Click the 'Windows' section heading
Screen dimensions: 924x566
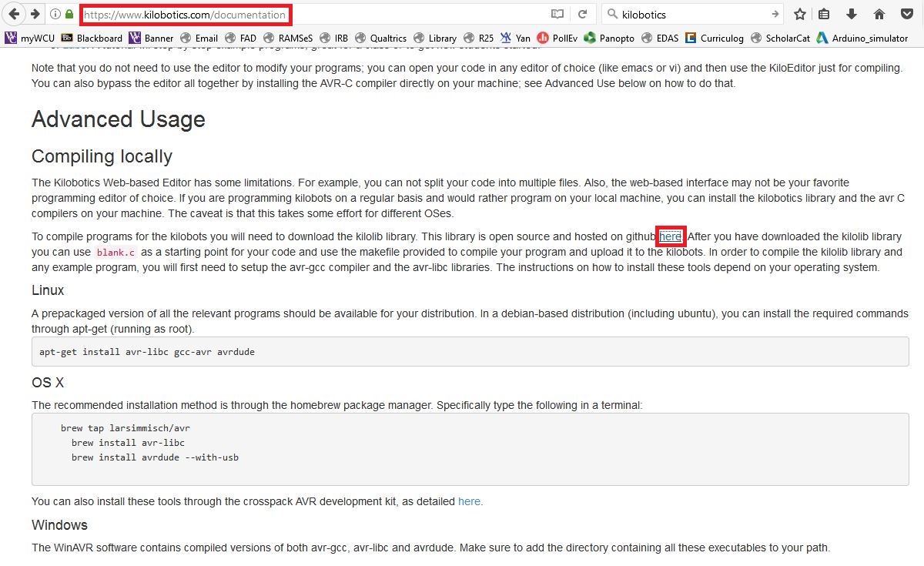click(60, 525)
